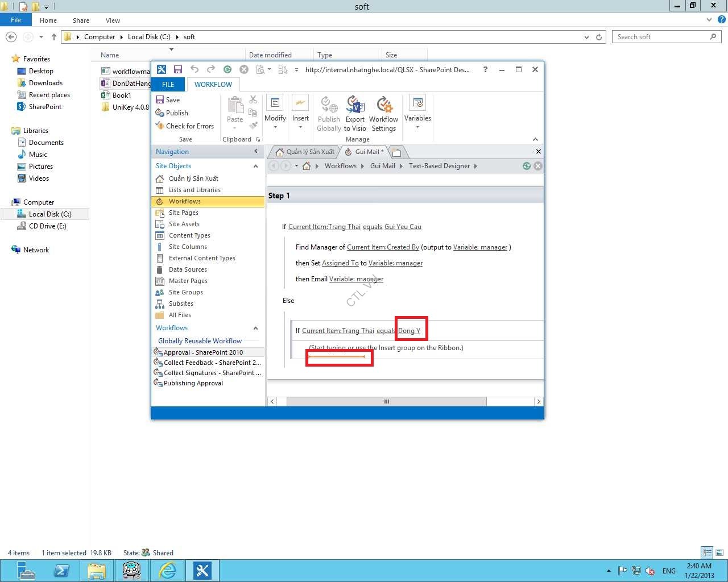Click the Save icon in quick access toolbar
The image size is (728, 582).
tap(178, 69)
